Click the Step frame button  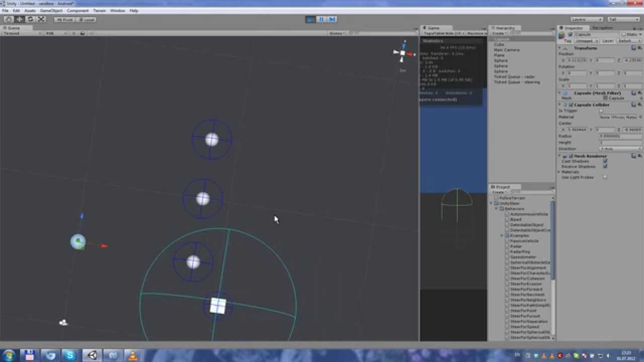coord(332,19)
